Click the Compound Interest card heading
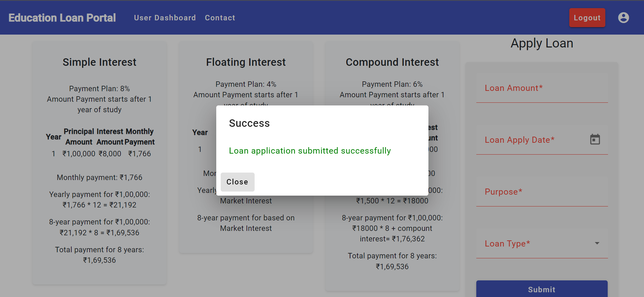 (x=392, y=62)
